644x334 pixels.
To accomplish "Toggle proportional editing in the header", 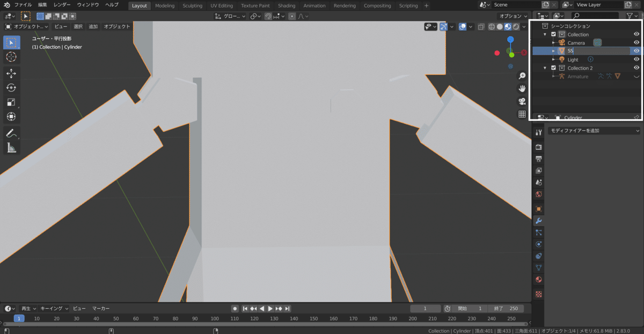I will pos(292,16).
